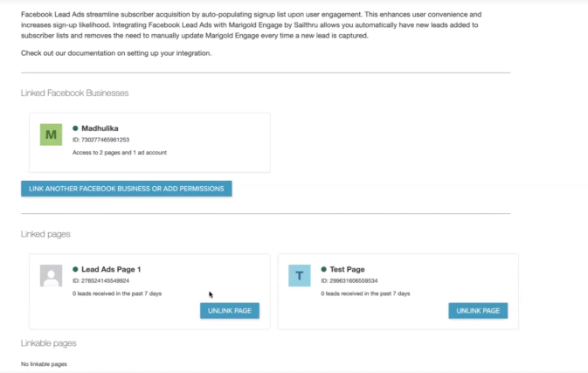This screenshot has height=373, width=588.
Task: Click the Linked pages section heading
Action: (x=45, y=234)
